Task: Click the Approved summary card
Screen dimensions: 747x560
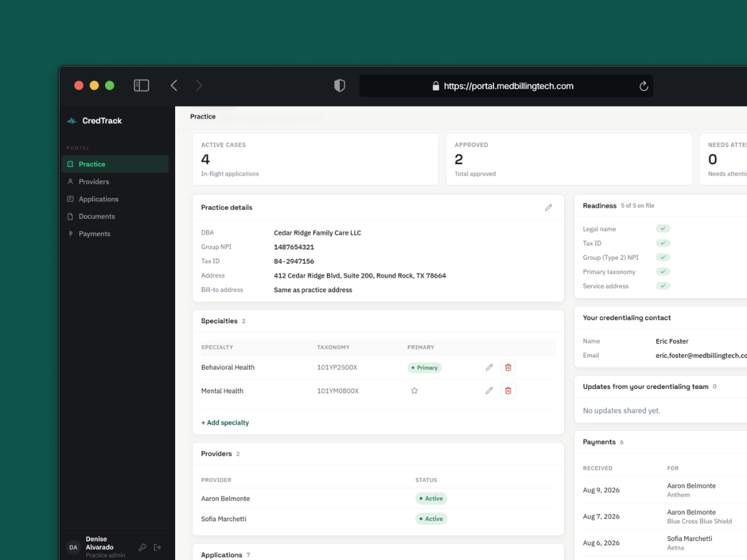Action: [x=569, y=159]
